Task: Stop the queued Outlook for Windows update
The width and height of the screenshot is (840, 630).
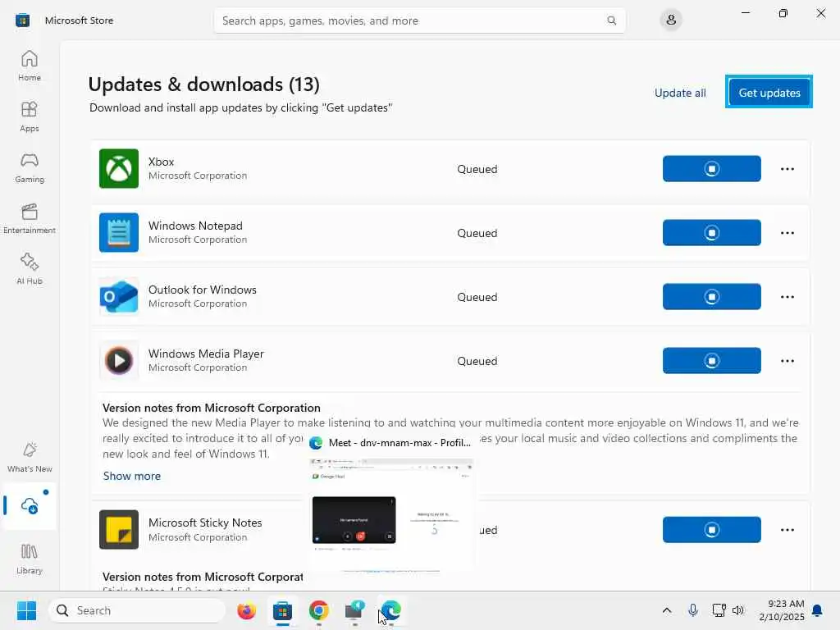Action: click(x=711, y=297)
